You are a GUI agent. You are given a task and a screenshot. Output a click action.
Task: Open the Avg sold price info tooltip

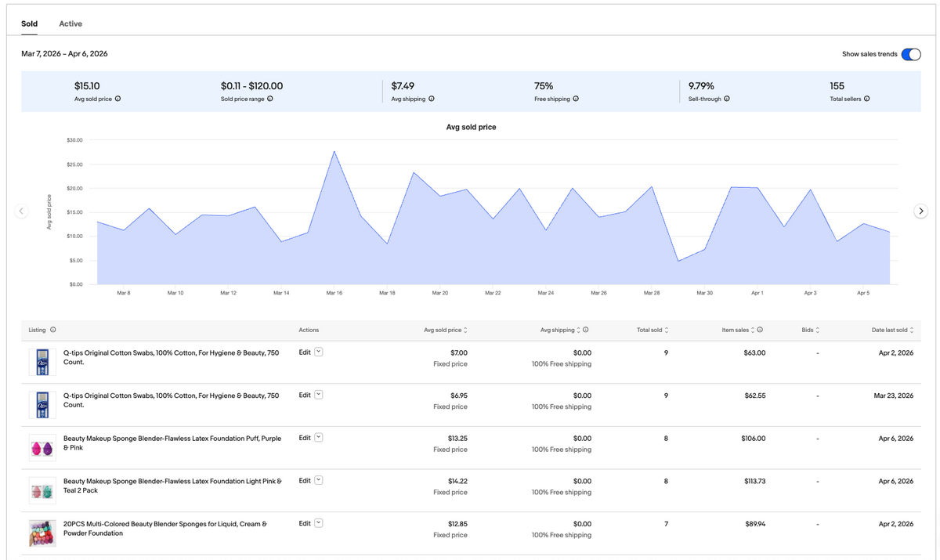[x=118, y=99]
